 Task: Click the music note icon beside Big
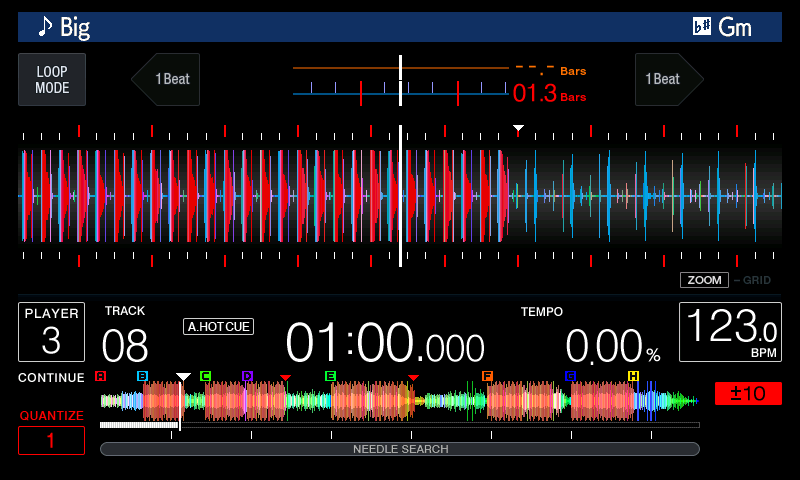[45, 27]
